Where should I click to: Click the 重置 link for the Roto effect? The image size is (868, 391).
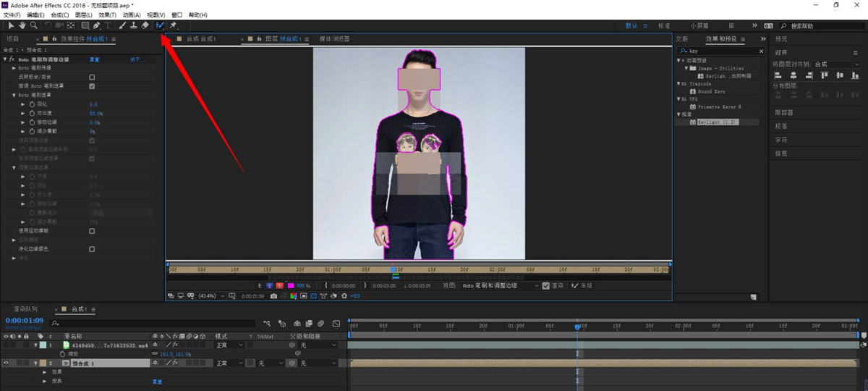pos(94,59)
